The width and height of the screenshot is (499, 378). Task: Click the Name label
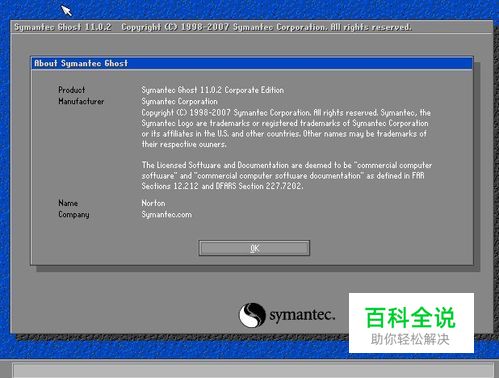68,203
